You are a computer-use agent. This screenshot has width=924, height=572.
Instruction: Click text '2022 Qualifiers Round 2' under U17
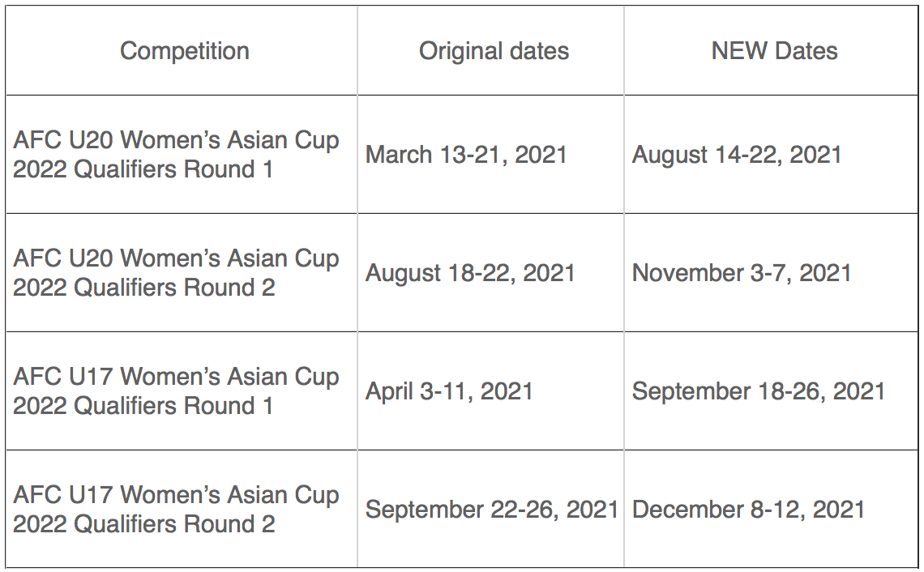[x=143, y=524]
